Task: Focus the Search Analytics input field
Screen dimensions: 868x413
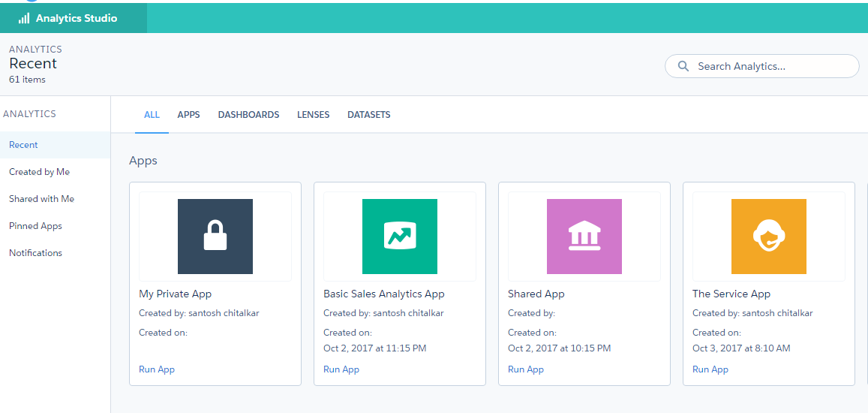Action: tap(769, 66)
